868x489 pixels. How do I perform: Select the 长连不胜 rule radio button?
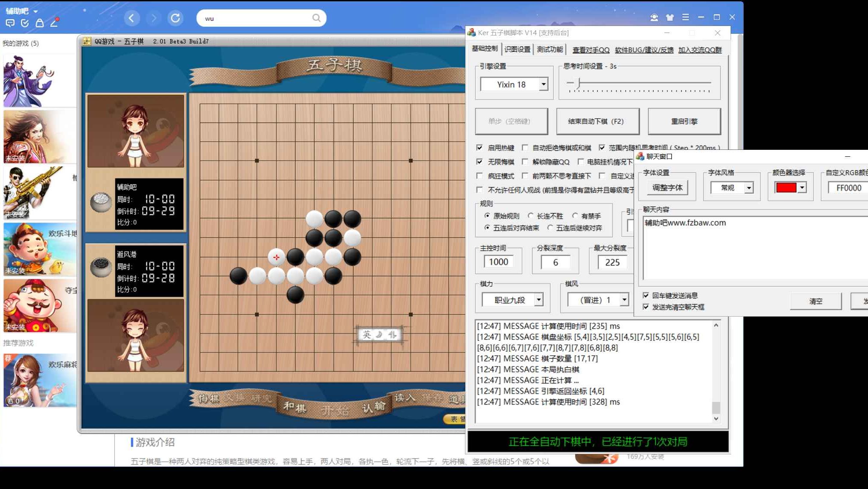tap(531, 216)
